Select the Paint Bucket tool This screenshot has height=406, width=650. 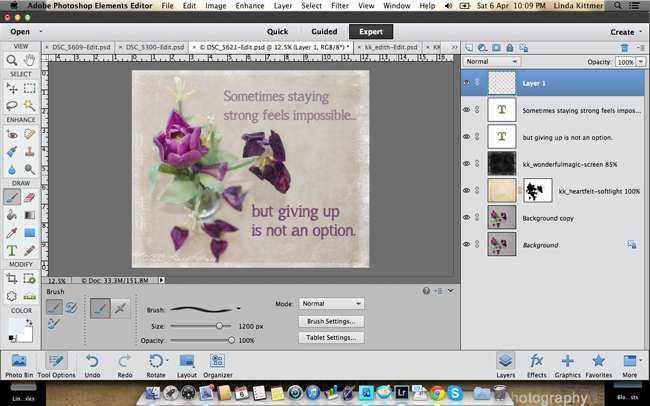(12, 215)
